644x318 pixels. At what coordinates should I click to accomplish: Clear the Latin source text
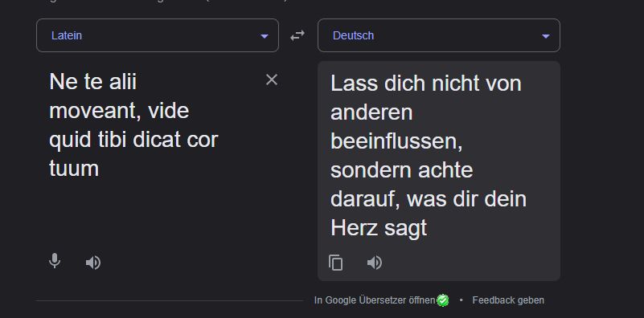point(272,80)
